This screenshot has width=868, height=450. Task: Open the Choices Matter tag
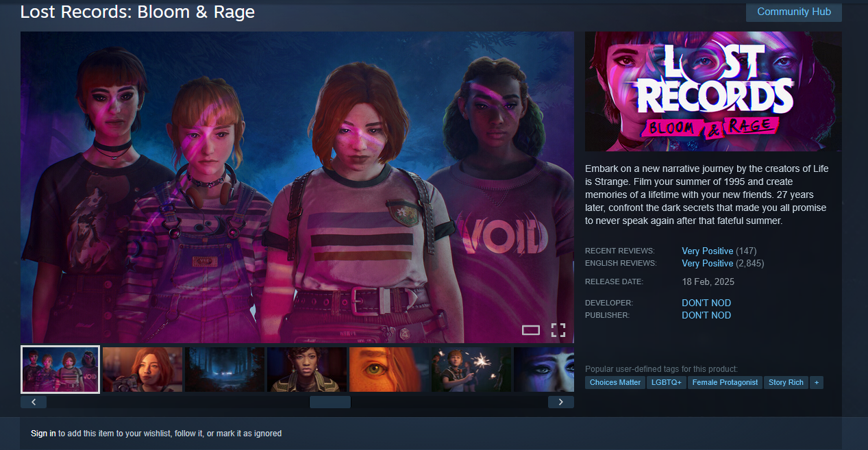pyautogui.click(x=615, y=382)
